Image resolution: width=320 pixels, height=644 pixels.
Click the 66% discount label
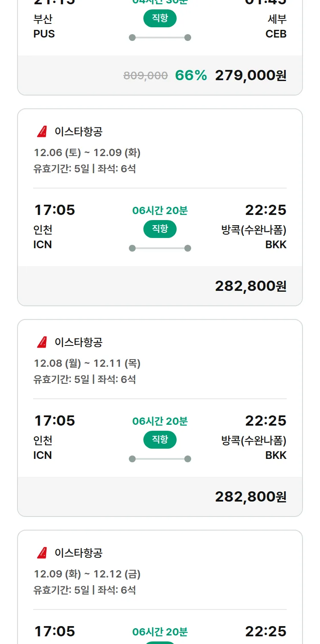[x=191, y=75]
